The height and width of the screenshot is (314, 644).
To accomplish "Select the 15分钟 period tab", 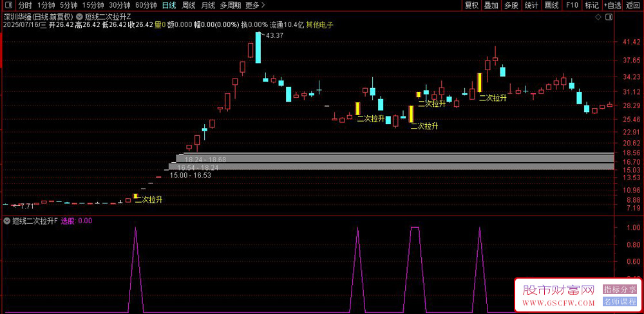I will (93, 5).
